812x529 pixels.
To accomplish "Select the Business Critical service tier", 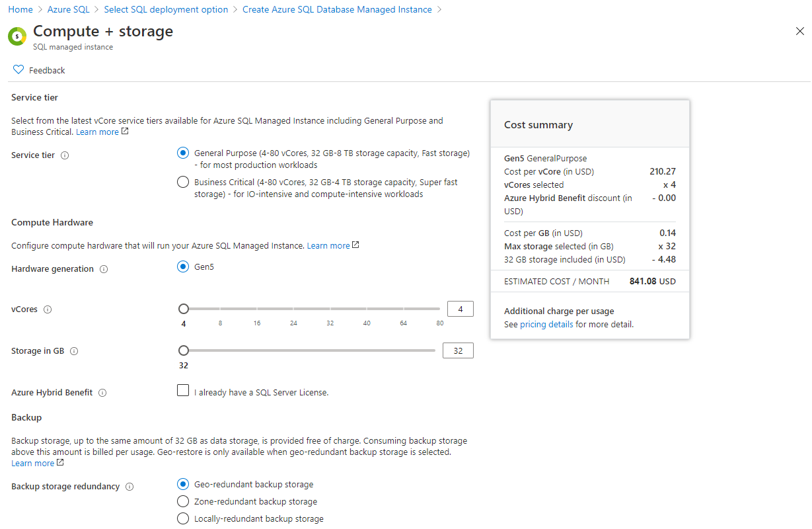I will (x=183, y=183).
